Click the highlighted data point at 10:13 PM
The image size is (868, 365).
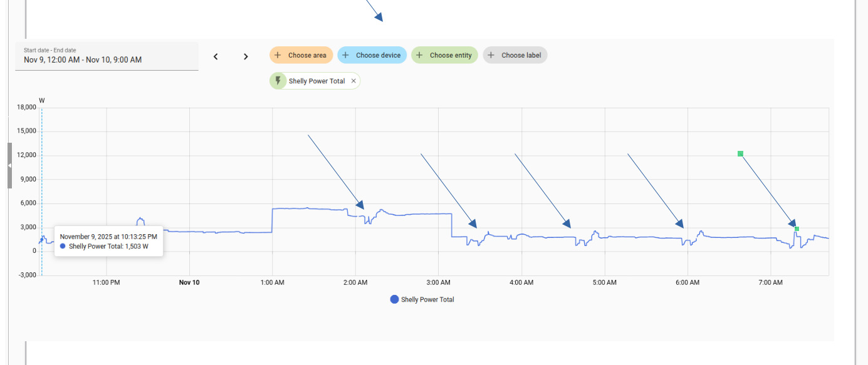[x=42, y=239]
